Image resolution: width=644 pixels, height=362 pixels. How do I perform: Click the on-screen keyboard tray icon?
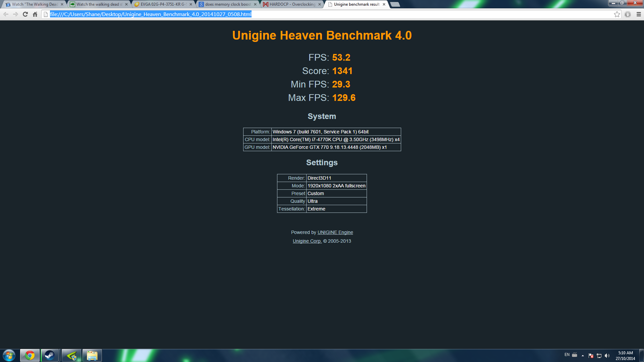pyautogui.click(x=575, y=355)
